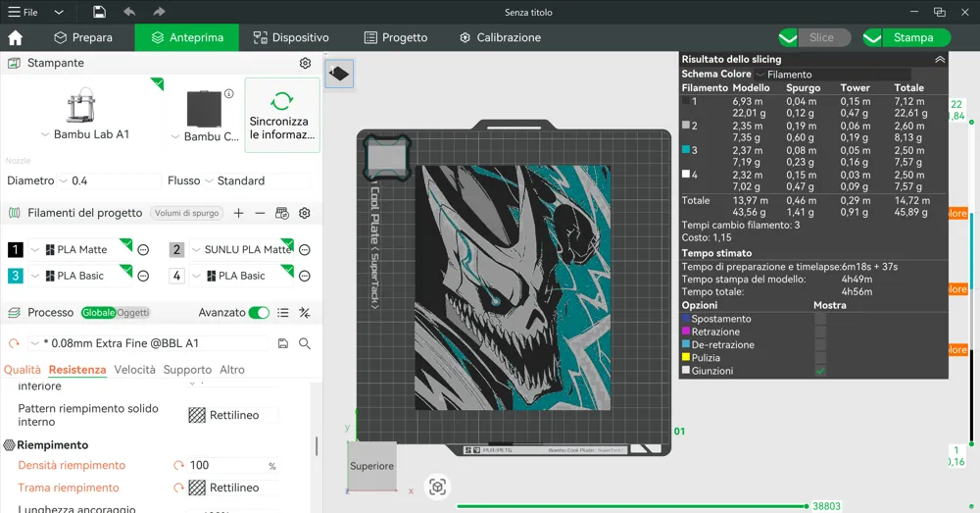The height and width of the screenshot is (513, 980).
Task: Redo the last action
Action: click(159, 12)
